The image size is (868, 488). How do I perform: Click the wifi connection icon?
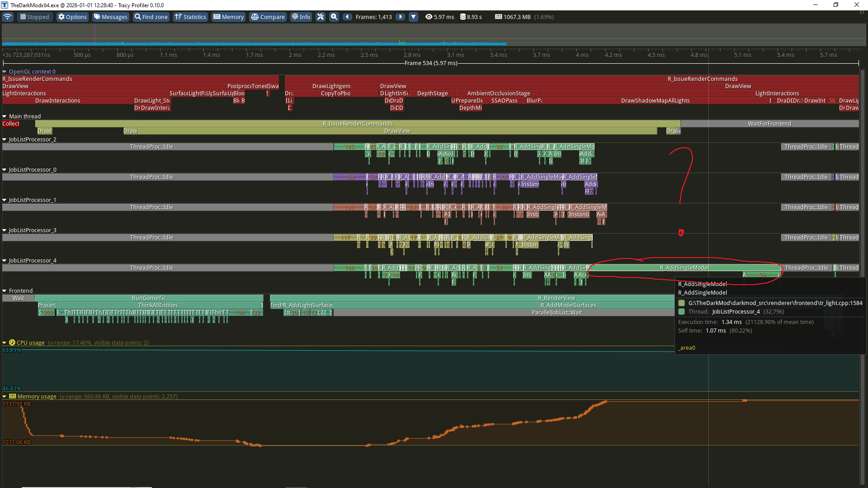coord(8,17)
